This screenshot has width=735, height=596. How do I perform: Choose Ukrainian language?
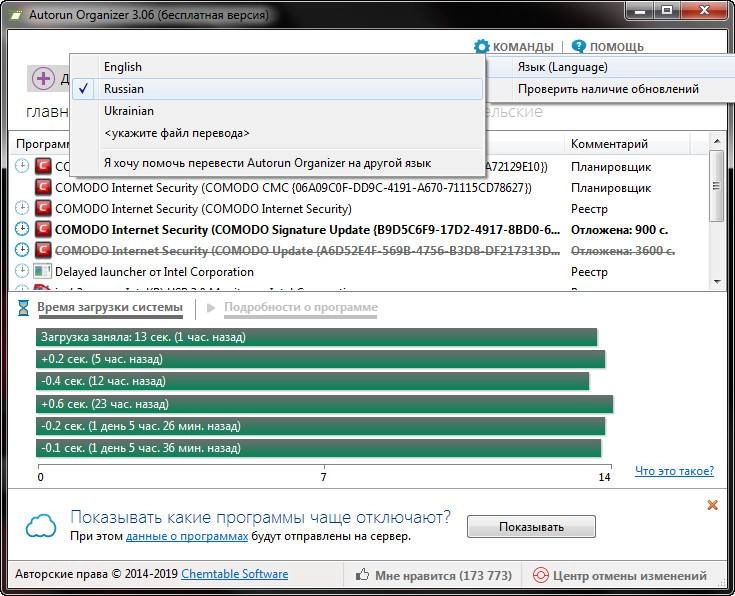coord(278,111)
